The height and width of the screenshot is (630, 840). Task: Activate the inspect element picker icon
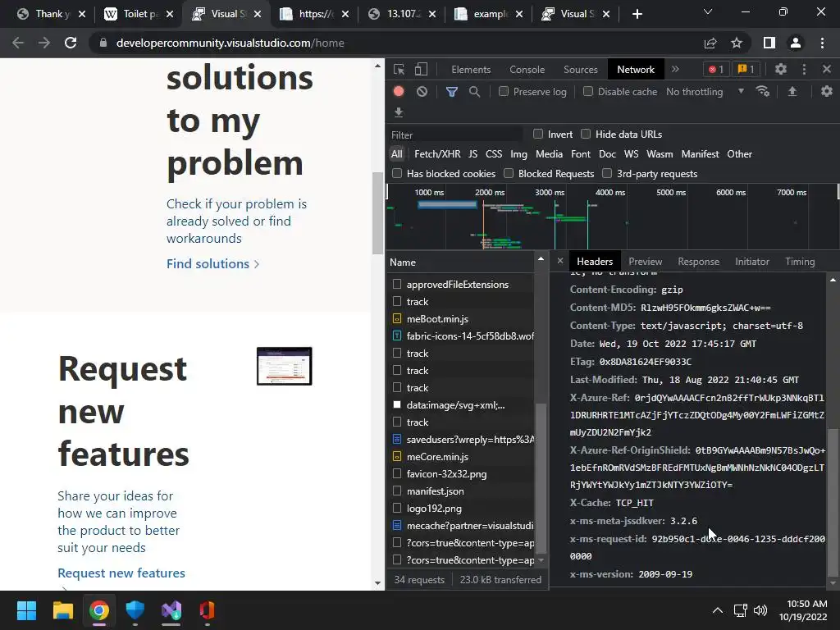399,69
